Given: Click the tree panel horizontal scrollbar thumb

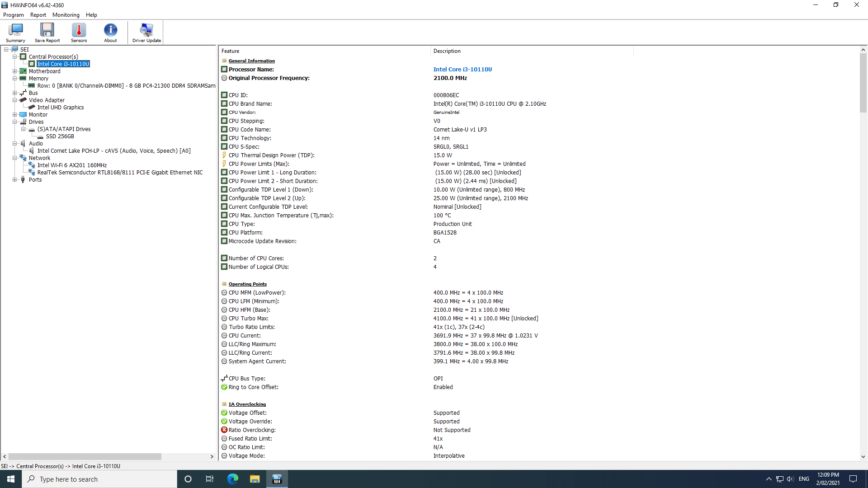Looking at the screenshot, I should pyautogui.click(x=85, y=457).
